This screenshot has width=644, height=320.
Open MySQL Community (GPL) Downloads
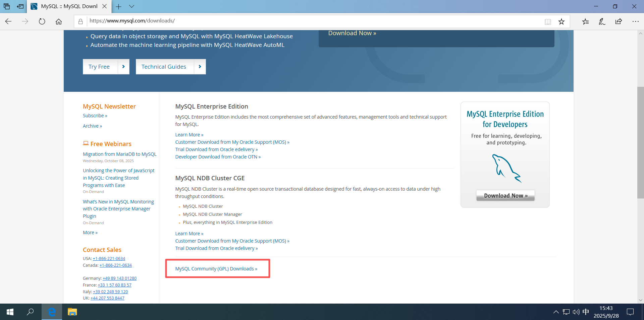[216, 269]
